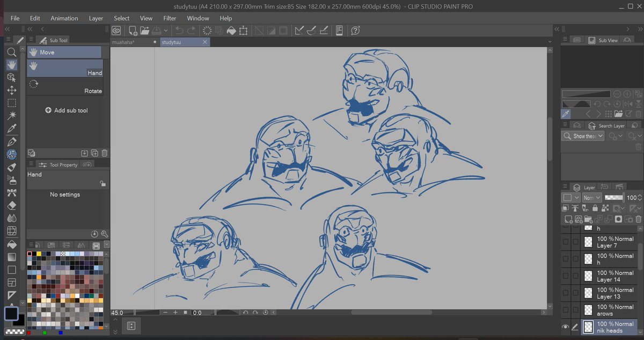Open canvas tab list chevron
The width and height of the screenshot is (644, 340).
point(550,41)
